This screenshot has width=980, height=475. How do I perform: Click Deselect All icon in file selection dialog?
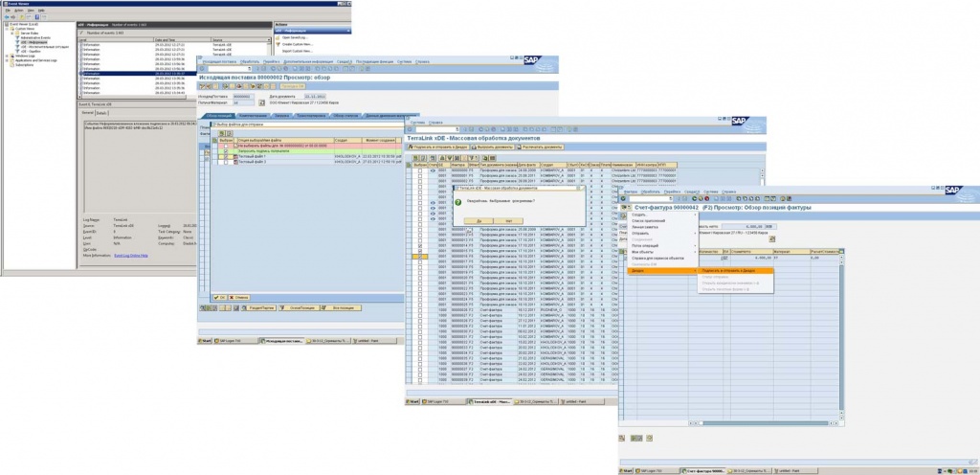[230, 133]
